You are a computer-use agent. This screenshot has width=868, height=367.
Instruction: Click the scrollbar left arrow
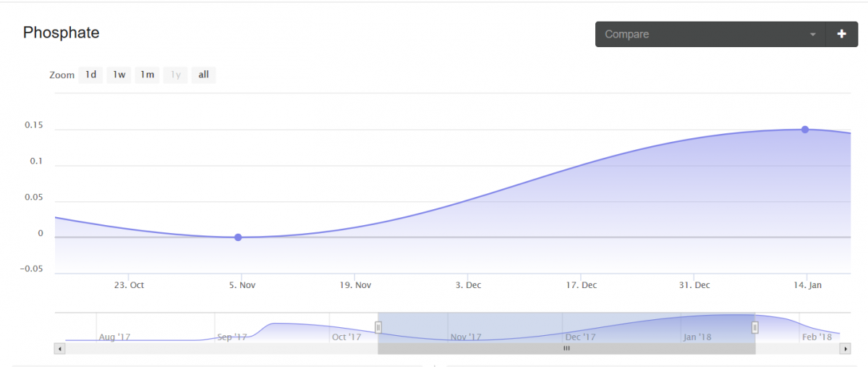tap(59, 348)
